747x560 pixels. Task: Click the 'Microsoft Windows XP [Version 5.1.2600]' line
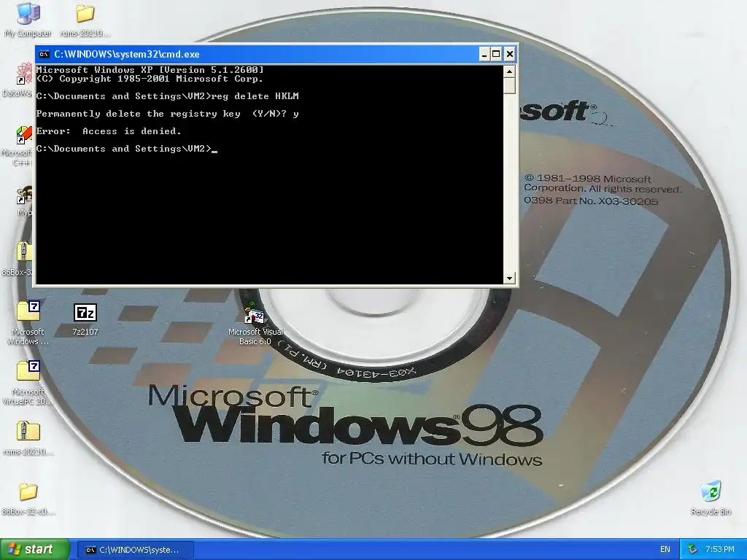point(150,70)
